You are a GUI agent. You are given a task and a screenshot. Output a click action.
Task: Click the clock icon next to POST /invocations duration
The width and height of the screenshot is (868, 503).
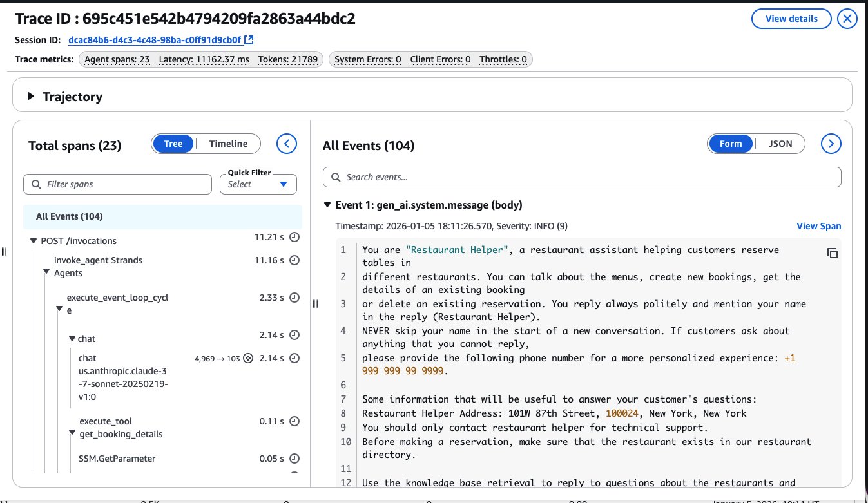tap(294, 240)
